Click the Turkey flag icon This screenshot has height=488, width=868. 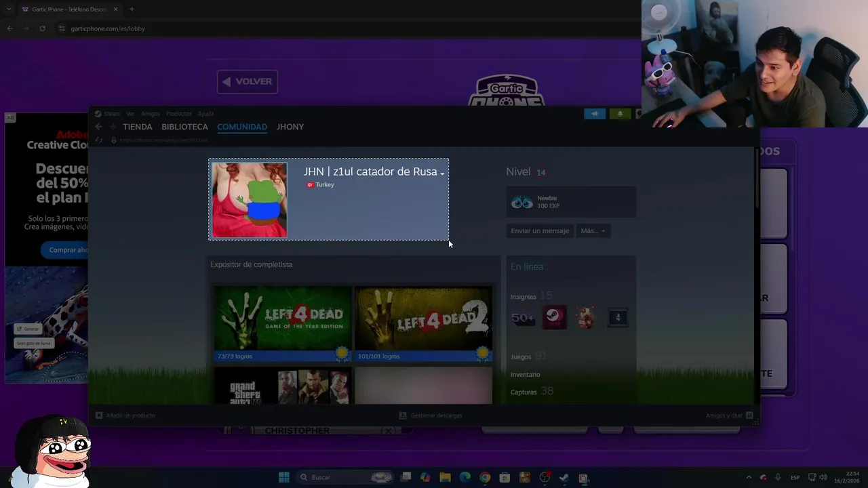point(310,185)
